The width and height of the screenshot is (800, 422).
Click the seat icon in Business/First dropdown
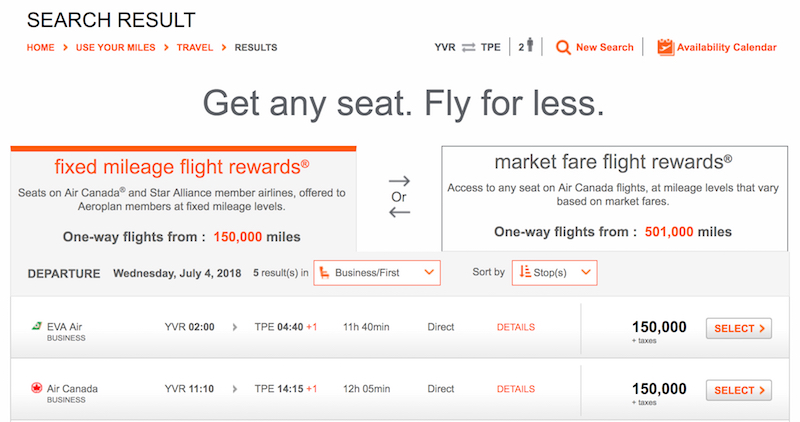[x=324, y=273]
